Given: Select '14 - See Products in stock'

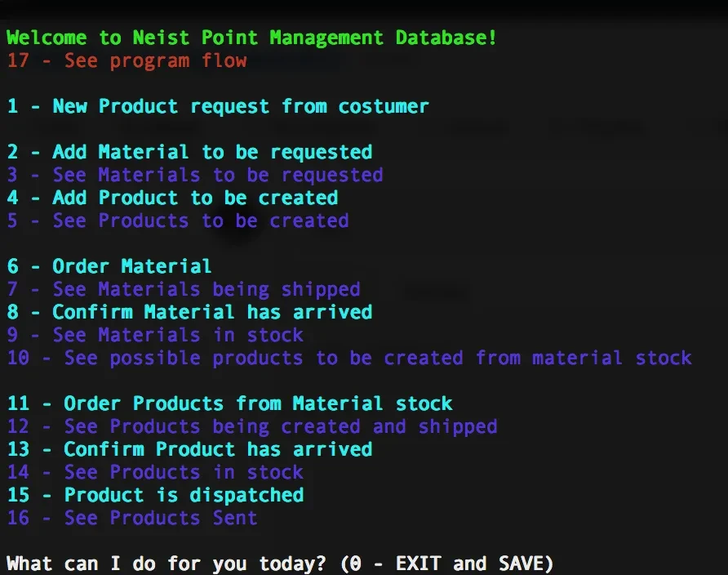Looking at the screenshot, I should [x=155, y=472].
